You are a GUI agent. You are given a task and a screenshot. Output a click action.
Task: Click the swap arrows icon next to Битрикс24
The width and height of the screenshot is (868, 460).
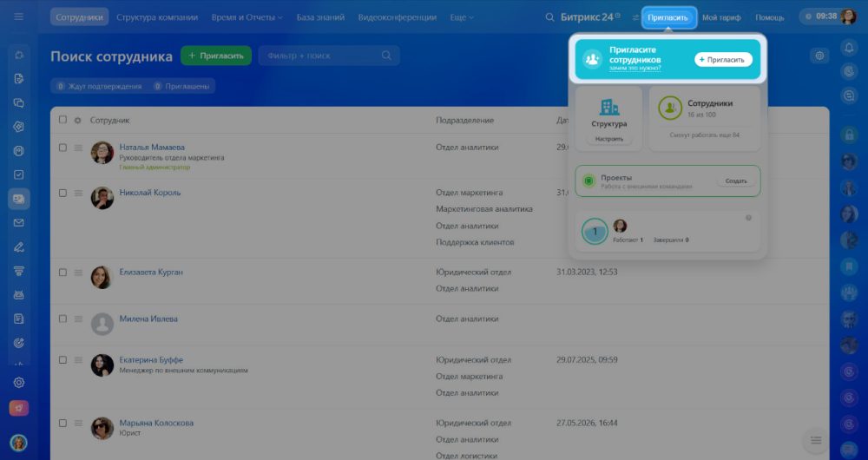pyautogui.click(x=635, y=17)
